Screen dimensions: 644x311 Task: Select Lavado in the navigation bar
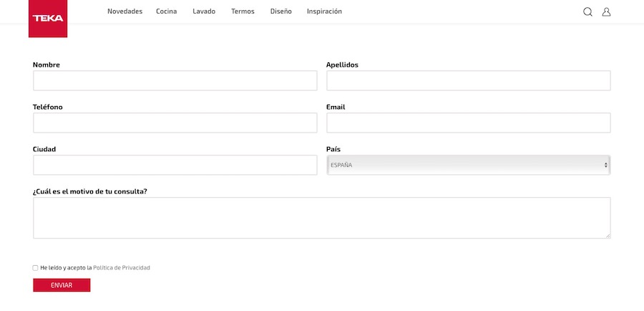coord(204,11)
